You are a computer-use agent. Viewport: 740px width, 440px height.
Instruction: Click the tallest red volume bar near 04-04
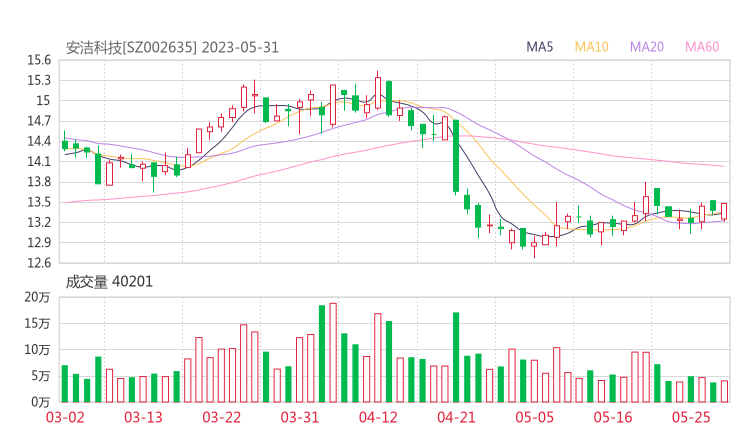click(333, 353)
